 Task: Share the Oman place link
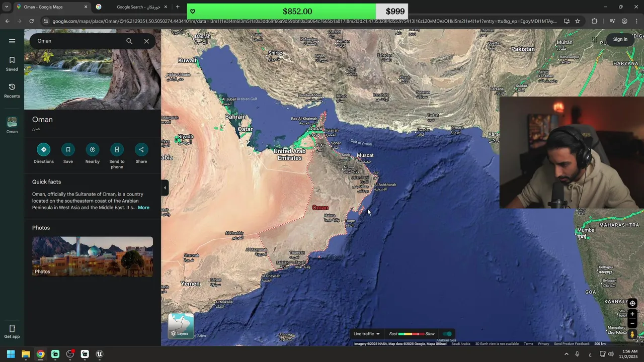(x=141, y=153)
